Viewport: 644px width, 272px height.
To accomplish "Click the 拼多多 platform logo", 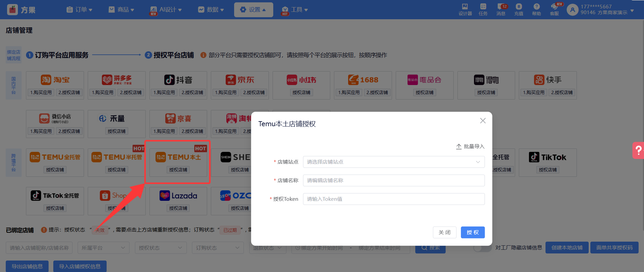I will pos(117,80).
